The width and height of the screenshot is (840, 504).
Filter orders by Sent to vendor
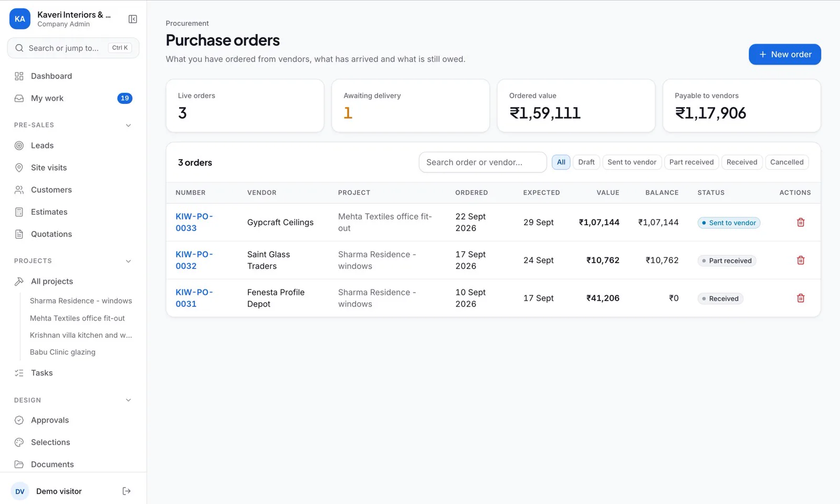click(632, 162)
